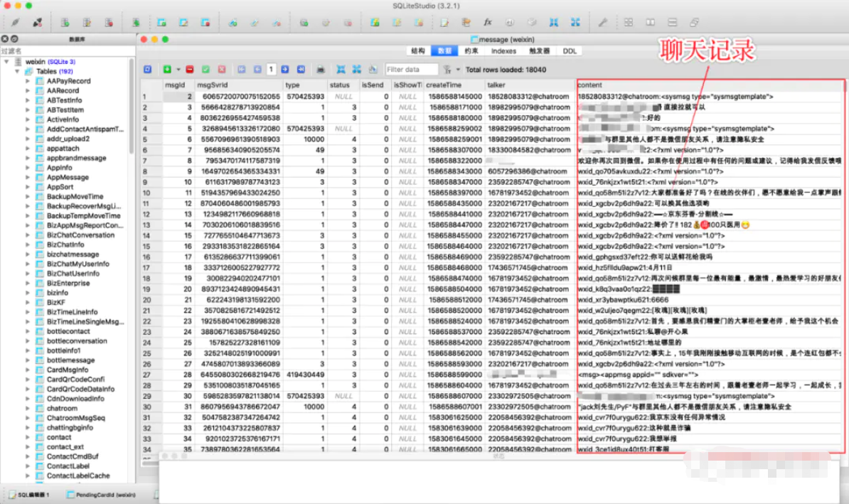Click the export toolbar icon
Image resolution: width=849 pixels, height=504 pixels.
575,22
